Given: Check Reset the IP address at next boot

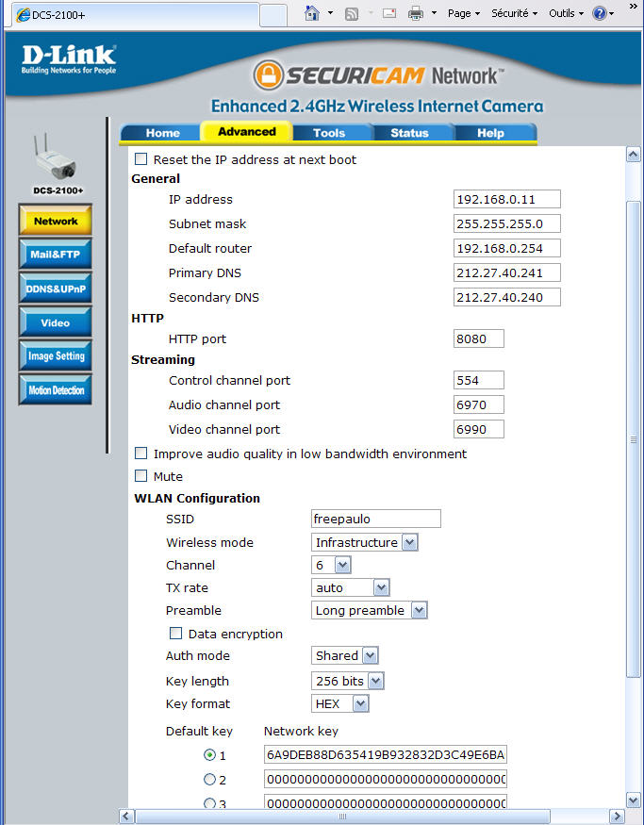Looking at the screenshot, I should click(141, 159).
